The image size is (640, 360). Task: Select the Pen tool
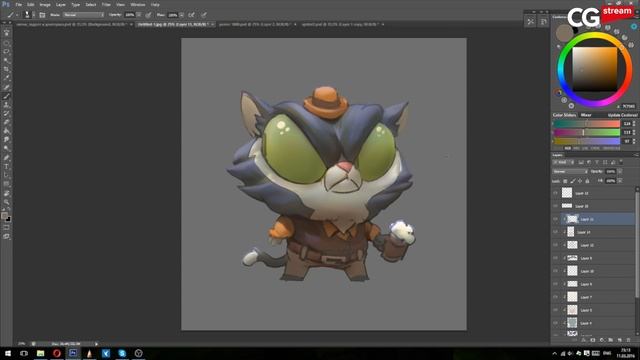pos(6,158)
